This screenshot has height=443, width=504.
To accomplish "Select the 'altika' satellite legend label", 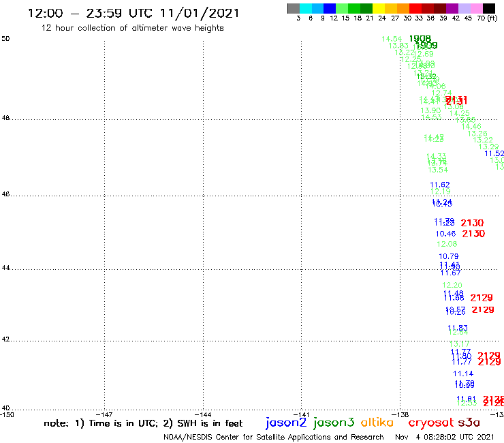I will (377, 423).
